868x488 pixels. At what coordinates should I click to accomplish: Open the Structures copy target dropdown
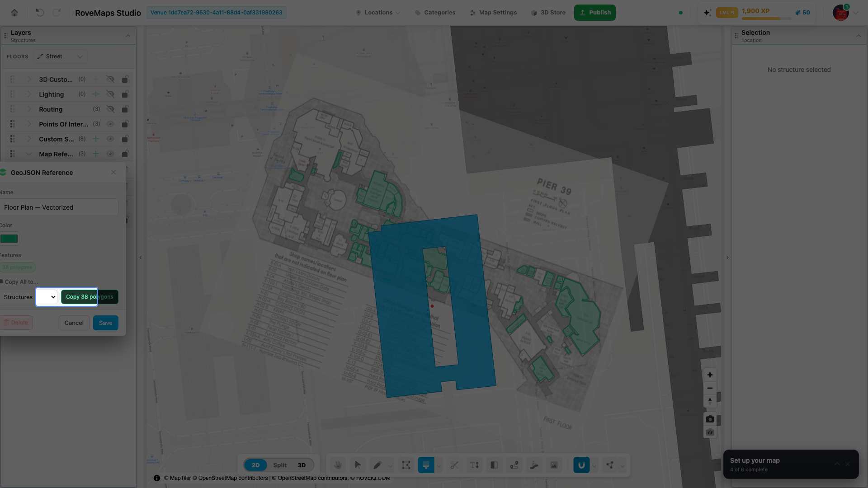coord(28,297)
